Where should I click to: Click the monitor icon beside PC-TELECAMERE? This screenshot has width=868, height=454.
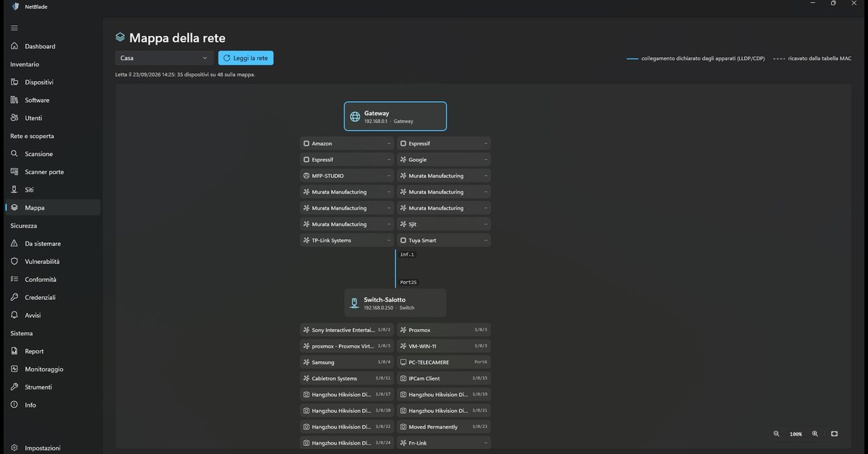pyautogui.click(x=403, y=362)
